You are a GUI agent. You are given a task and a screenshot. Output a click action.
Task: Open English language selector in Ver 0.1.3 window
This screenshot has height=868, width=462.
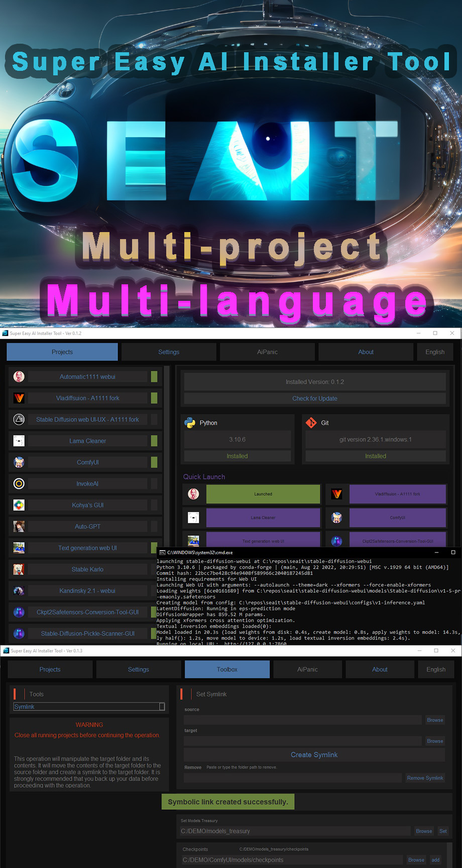pyautogui.click(x=436, y=670)
